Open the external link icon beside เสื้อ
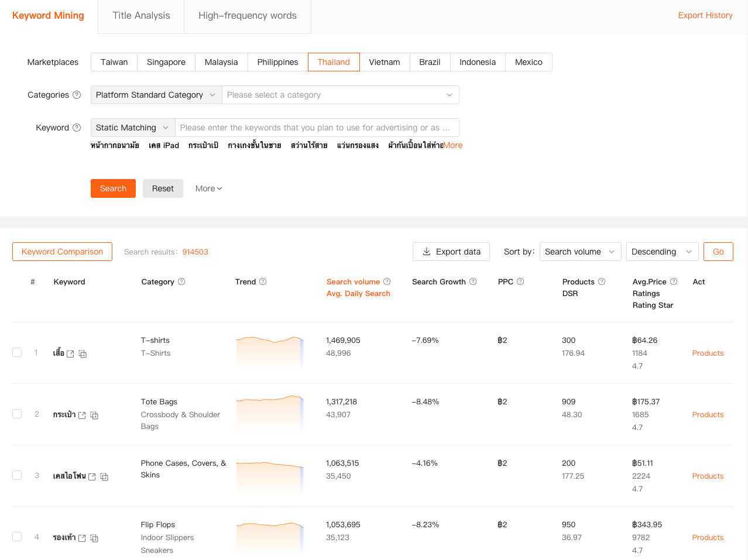Image resolution: width=748 pixels, height=560 pixels. pyautogui.click(x=71, y=353)
